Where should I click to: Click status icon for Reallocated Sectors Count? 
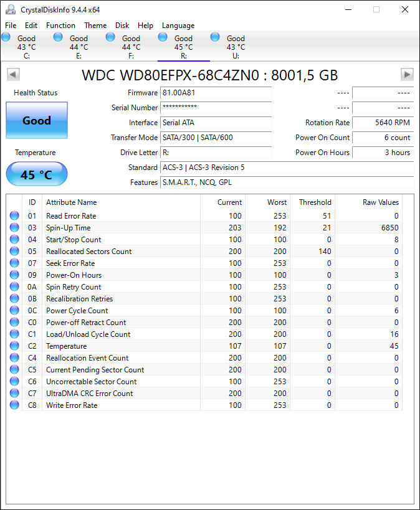coord(14,251)
